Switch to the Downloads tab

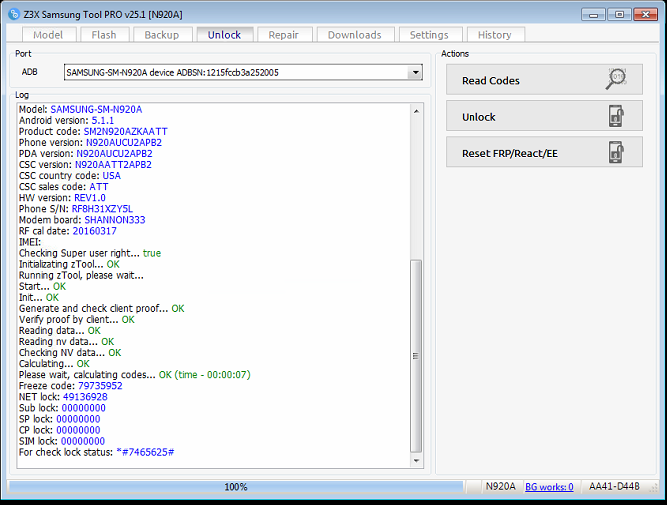[355, 35]
